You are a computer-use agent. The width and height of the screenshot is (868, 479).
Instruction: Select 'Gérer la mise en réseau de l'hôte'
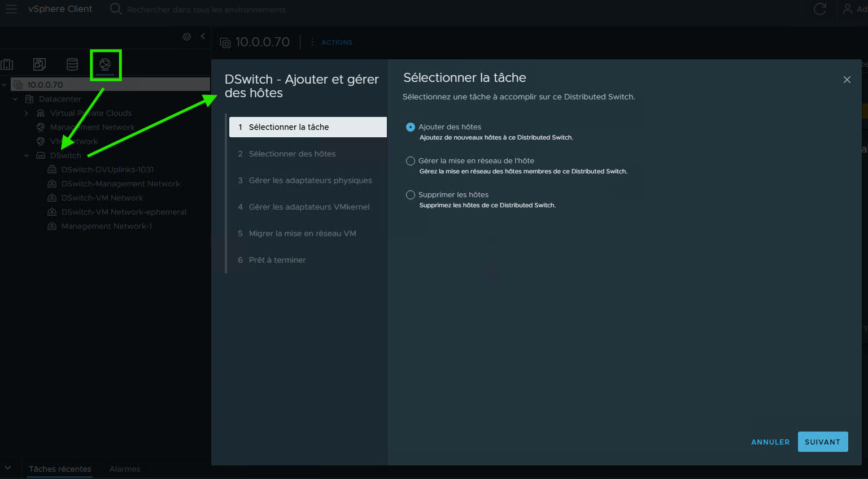(411, 161)
